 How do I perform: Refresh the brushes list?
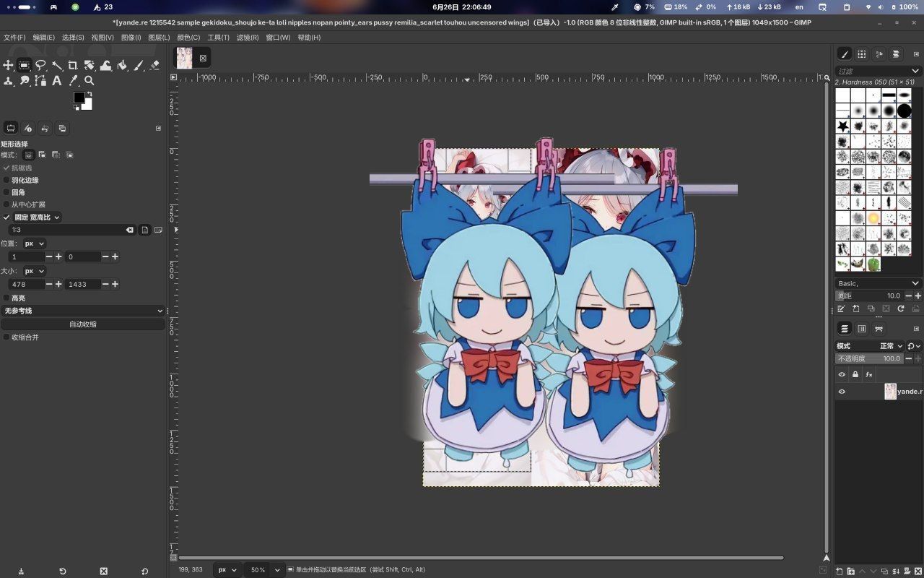click(901, 309)
